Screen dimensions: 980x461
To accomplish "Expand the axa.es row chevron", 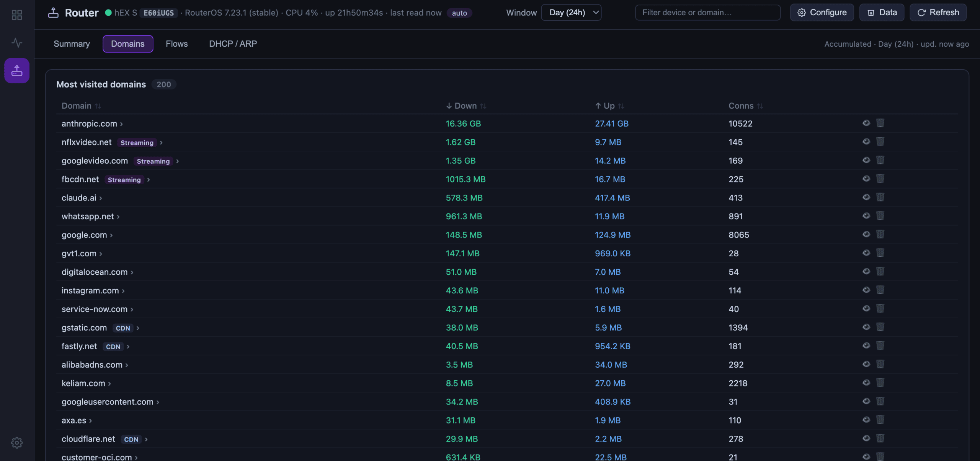I will [90, 421].
